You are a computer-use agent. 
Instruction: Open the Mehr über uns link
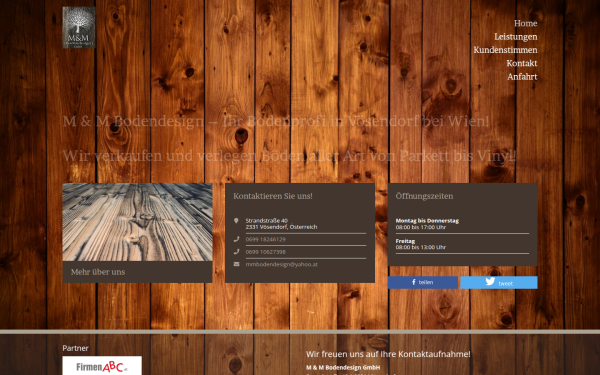click(x=98, y=272)
